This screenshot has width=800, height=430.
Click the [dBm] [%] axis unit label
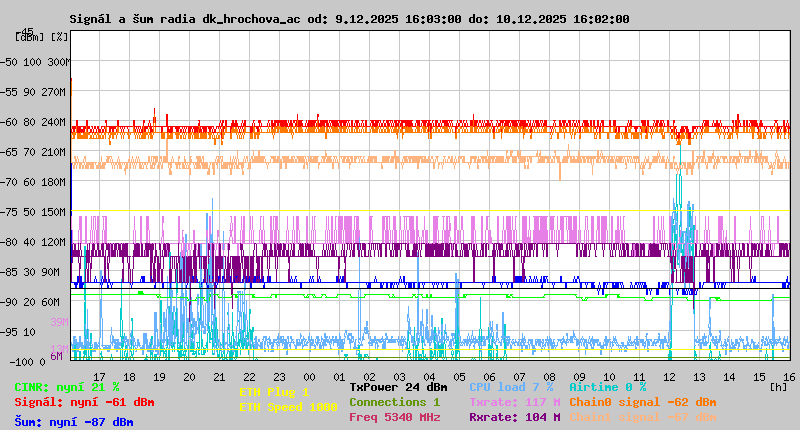pyautogui.click(x=42, y=36)
